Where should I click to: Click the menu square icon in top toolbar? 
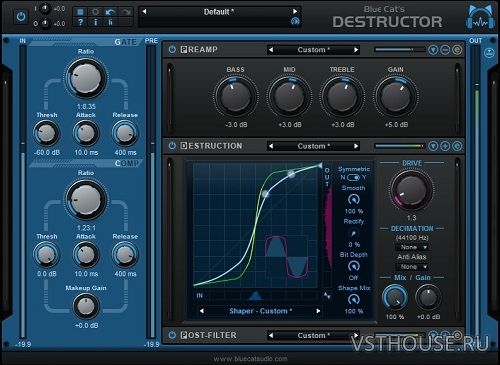pos(80,12)
